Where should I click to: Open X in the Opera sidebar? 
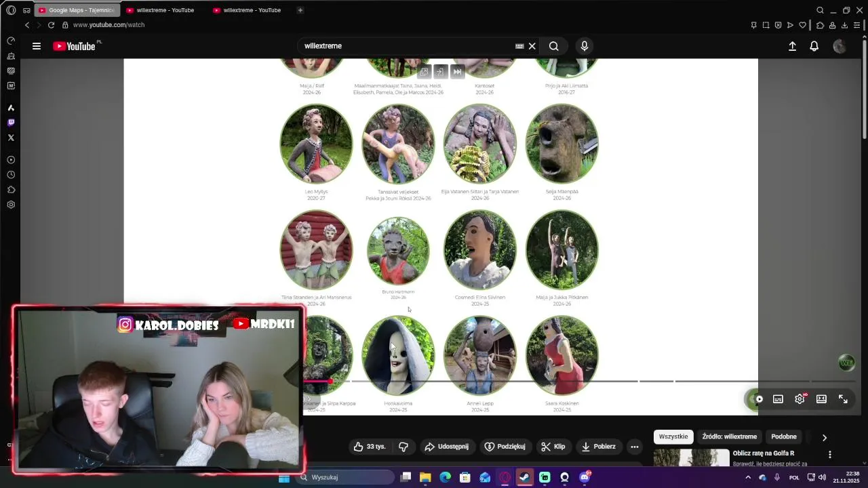tap(11, 138)
